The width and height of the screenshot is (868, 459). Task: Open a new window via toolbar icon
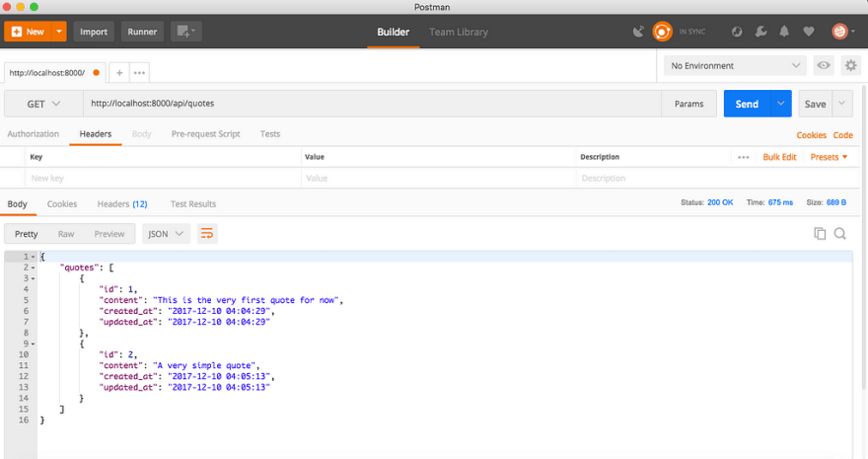pyautogui.click(x=186, y=32)
